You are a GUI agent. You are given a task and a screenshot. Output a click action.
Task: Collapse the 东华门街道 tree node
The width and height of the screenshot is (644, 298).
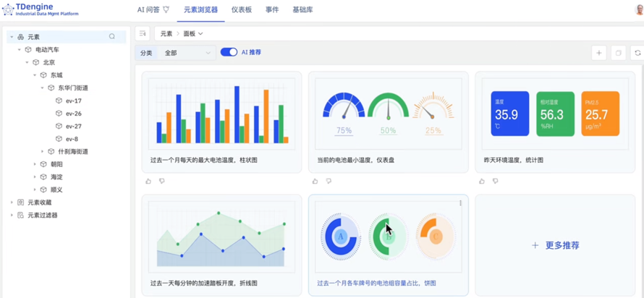(43, 88)
